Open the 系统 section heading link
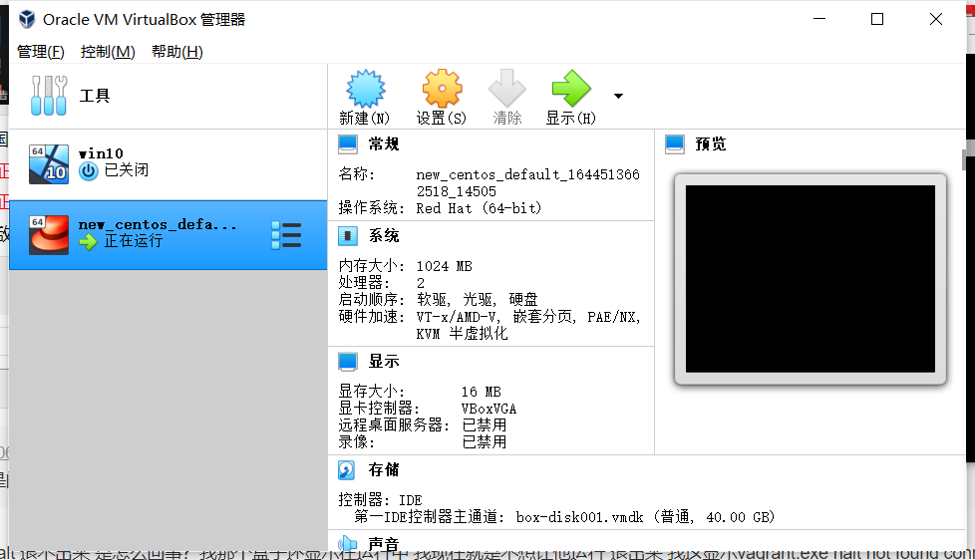975x560 pixels. [x=384, y=235]
